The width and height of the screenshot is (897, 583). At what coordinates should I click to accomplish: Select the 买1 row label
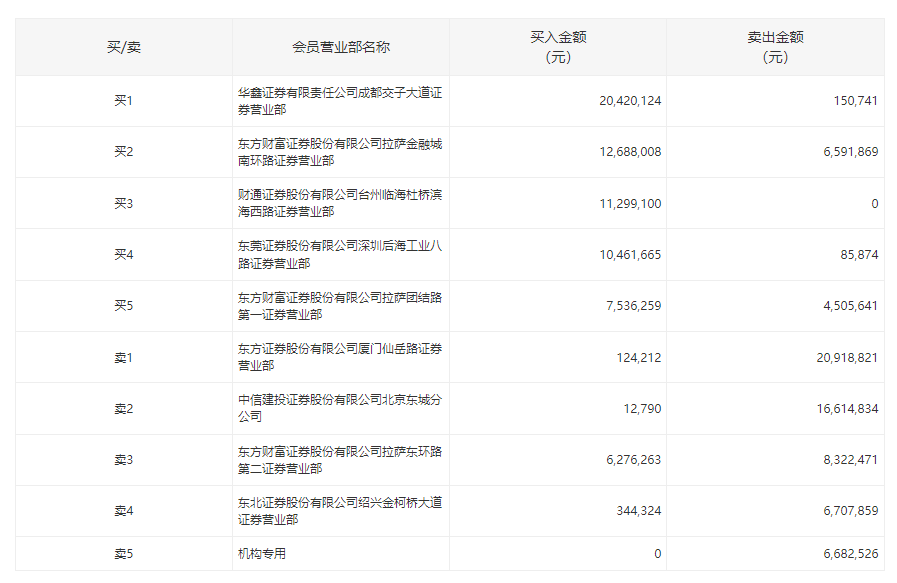(x=124, y=101)
